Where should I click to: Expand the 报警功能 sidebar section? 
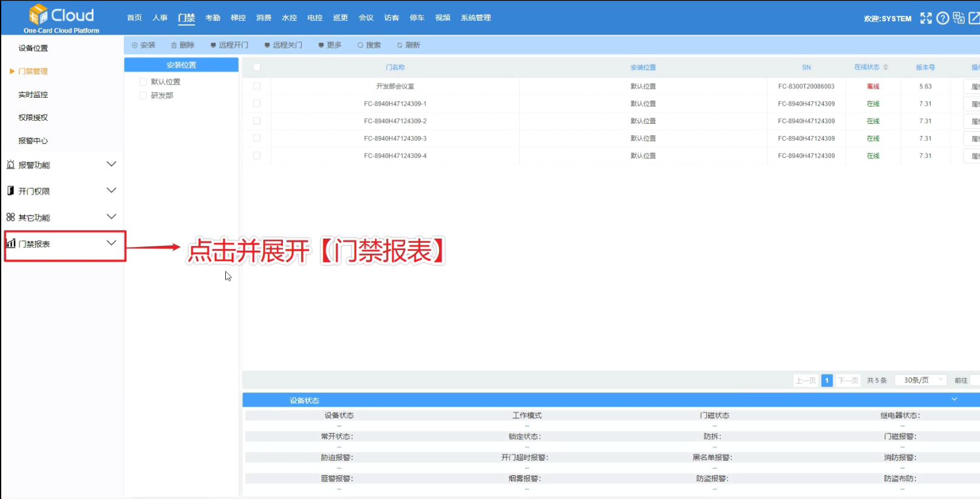click(x=111, y=165)
